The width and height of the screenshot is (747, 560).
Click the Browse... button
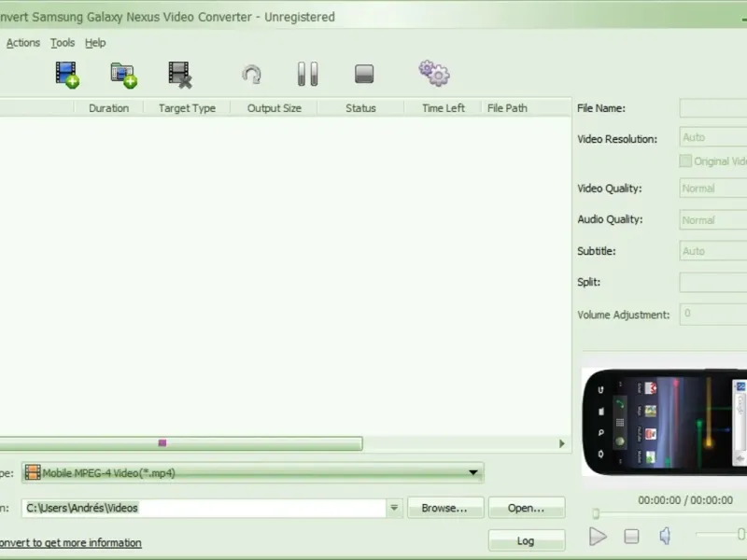(445, 508)
